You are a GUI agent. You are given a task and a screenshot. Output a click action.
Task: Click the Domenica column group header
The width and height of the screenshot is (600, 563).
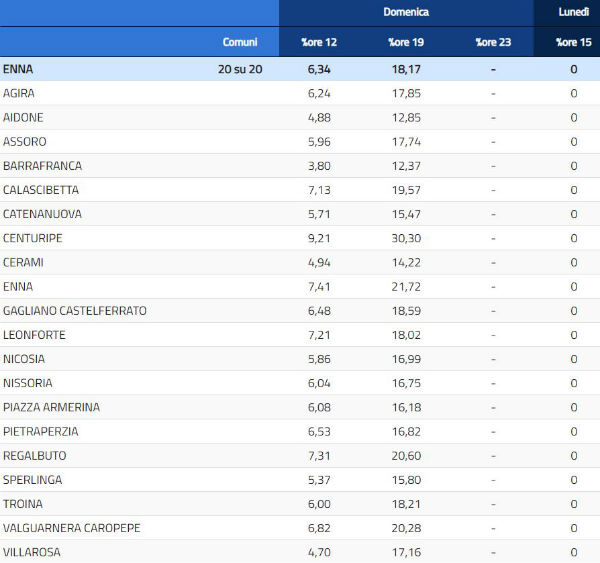pyautogui.click(x=406, y=12)
